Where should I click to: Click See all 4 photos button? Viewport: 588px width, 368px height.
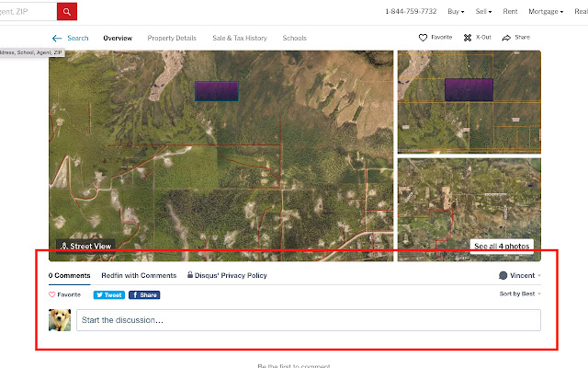502,247
